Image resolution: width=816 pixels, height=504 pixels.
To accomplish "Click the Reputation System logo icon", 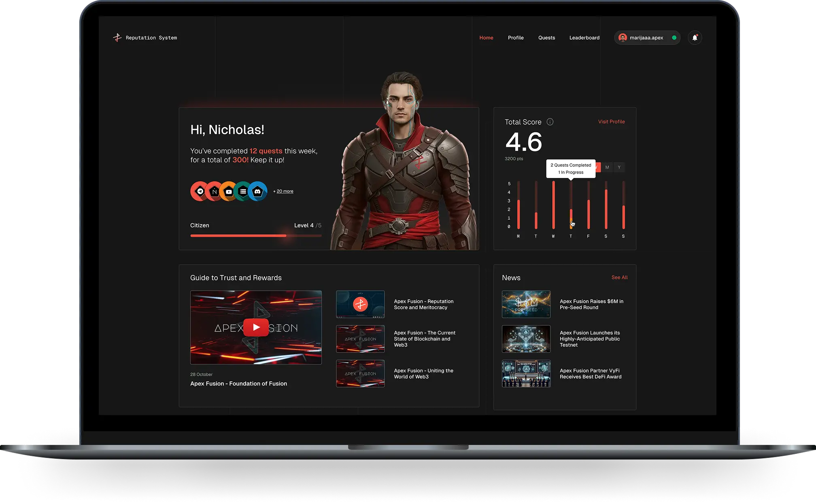I will 117,37.
